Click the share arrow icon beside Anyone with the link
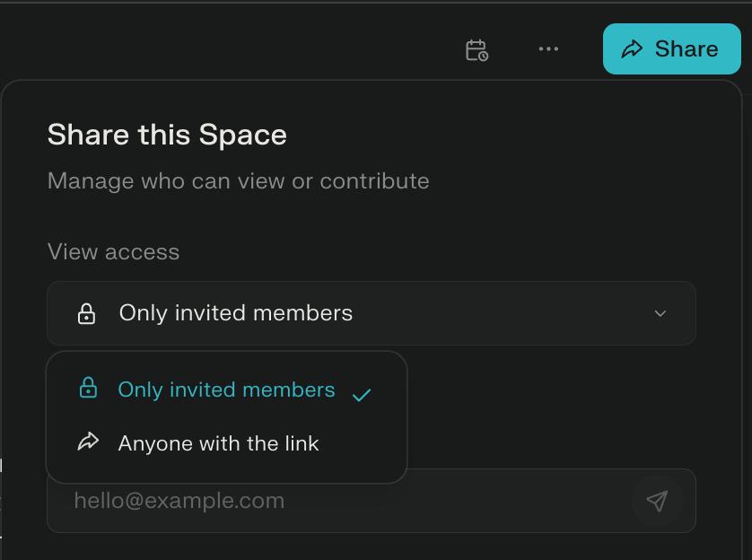752x560 pixels. tap(88, 442)
